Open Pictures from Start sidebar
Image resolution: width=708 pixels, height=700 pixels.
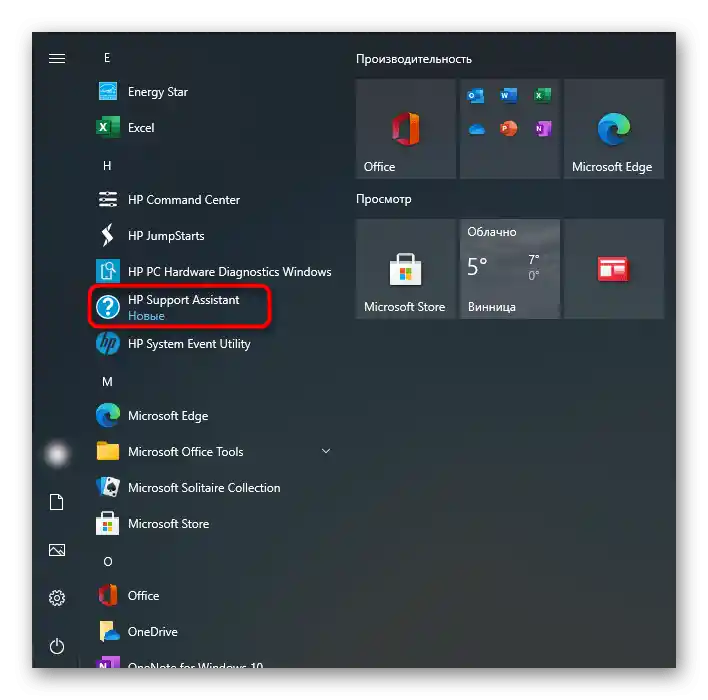[57, 550]
